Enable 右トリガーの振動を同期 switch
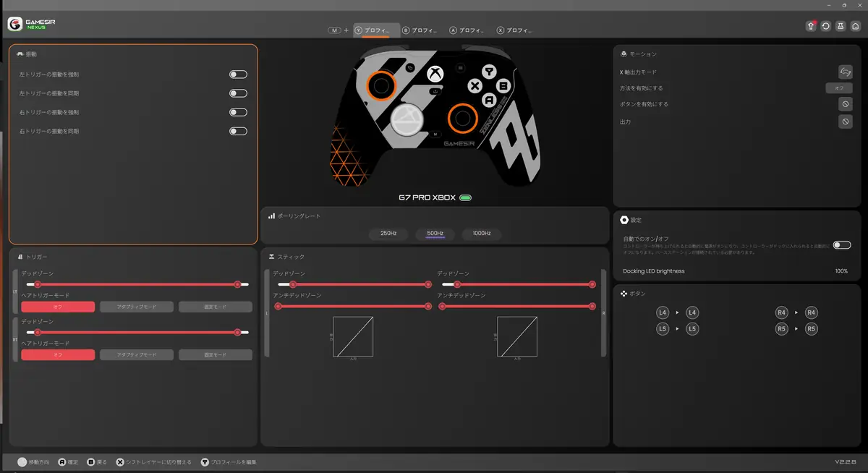 [x=238, y=131]
